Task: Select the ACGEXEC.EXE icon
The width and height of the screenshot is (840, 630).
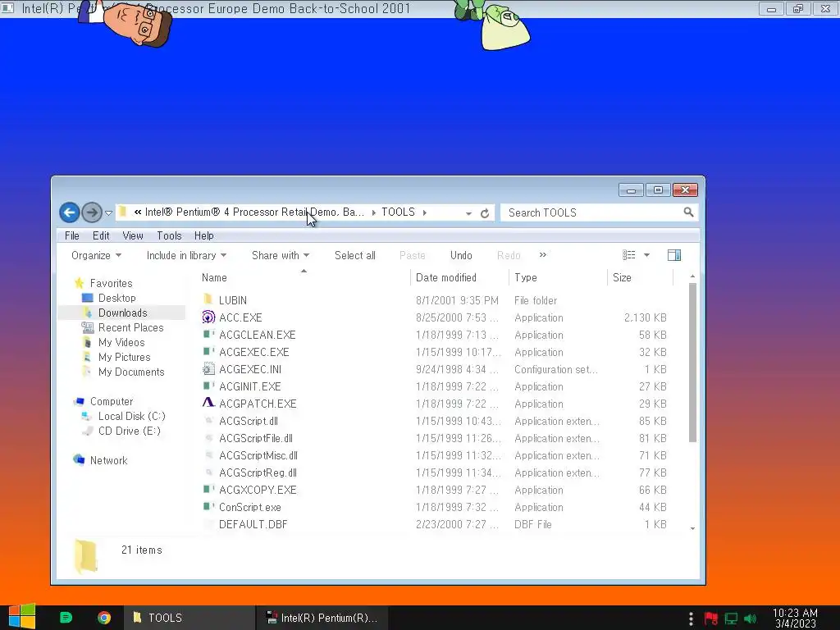Action: tap(208, 352)
